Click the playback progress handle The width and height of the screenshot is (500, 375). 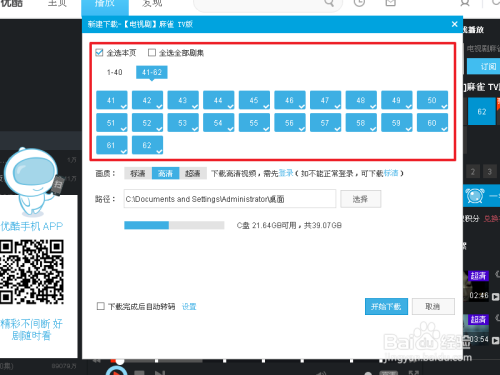[119, 361]
